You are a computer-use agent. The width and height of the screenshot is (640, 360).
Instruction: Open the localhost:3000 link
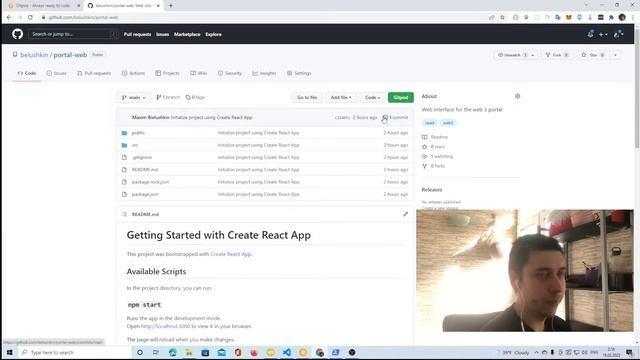click(165, 327)
